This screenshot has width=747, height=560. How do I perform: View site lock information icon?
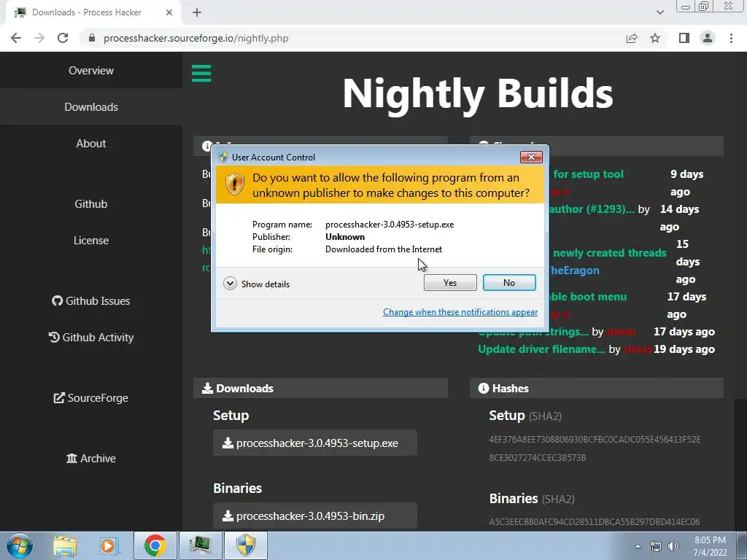[x=92, y=38]
